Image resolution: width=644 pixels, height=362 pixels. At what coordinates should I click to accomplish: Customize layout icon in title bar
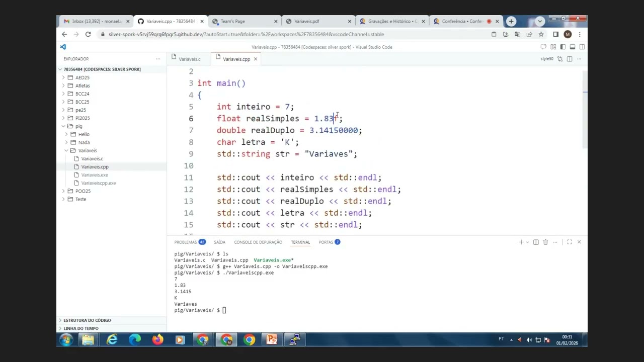click(553, 47)
